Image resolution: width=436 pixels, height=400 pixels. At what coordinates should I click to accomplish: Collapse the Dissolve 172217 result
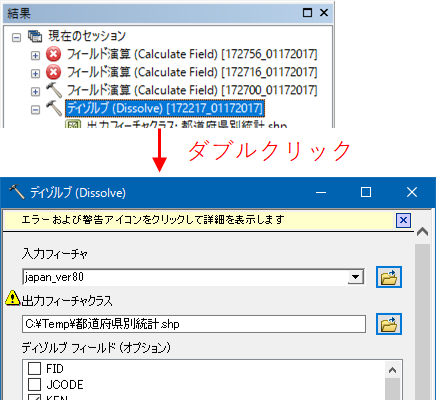[35, 110]
